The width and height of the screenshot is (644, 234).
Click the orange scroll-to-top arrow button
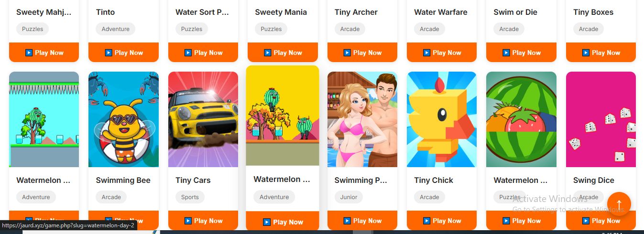pyautogui.click(x=619, y=204)
